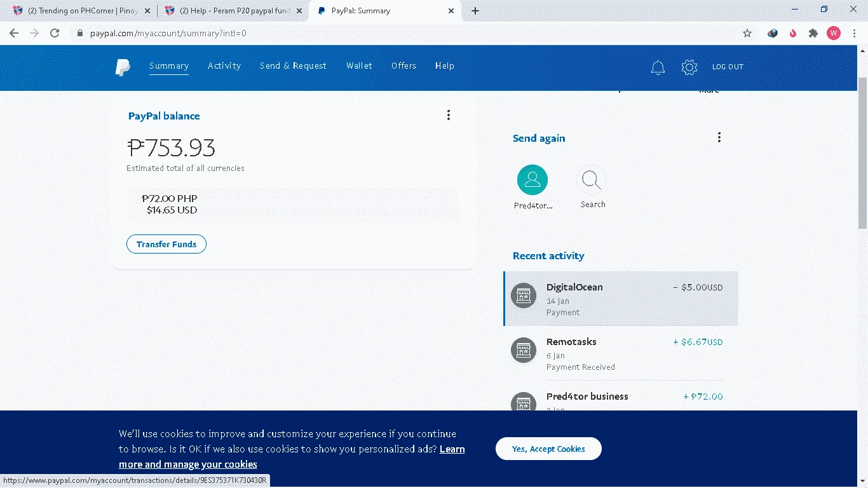This screenshot has width=868, height=488.
Task: Open the Summary nav item
Action: (x=169, y=65)
